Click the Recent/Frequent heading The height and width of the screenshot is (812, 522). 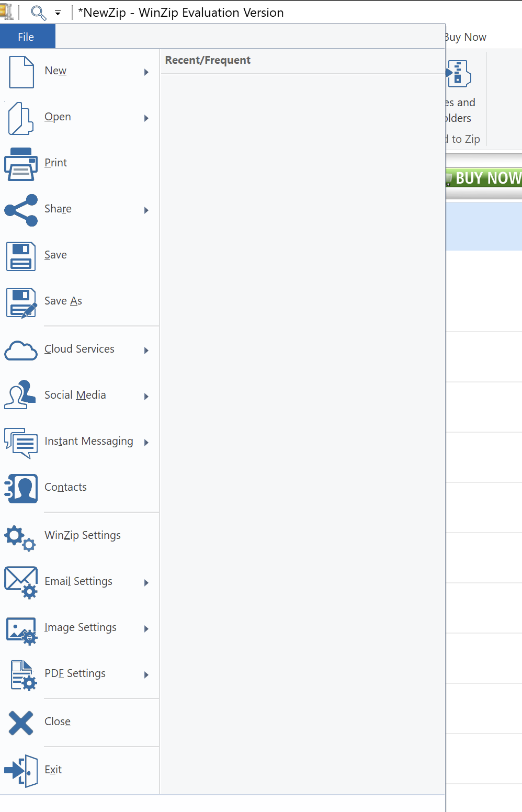pyautogui.click(x=208, y=60)
